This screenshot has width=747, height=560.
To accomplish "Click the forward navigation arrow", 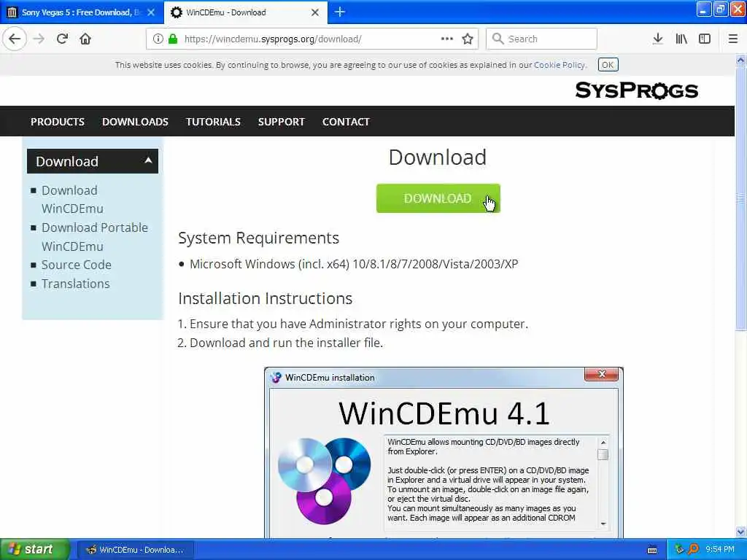I will pyautogui.click(x=39, y=39).
